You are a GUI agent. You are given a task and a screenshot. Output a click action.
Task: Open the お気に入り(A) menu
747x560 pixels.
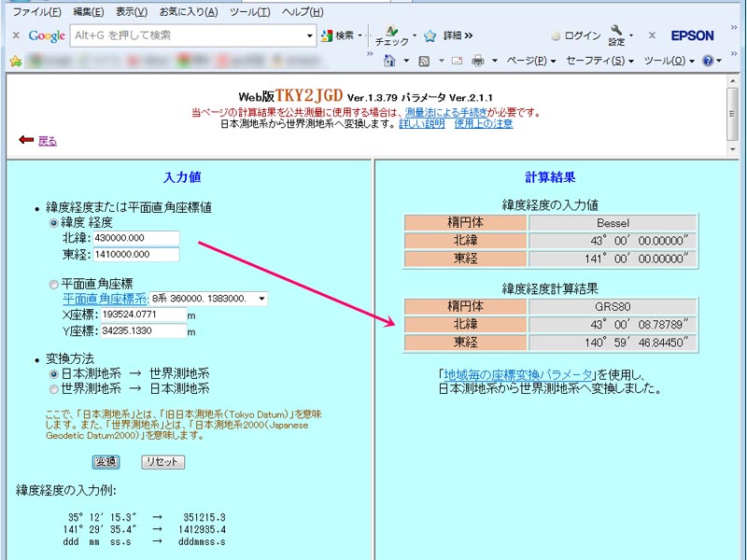(x=188, y=11)
